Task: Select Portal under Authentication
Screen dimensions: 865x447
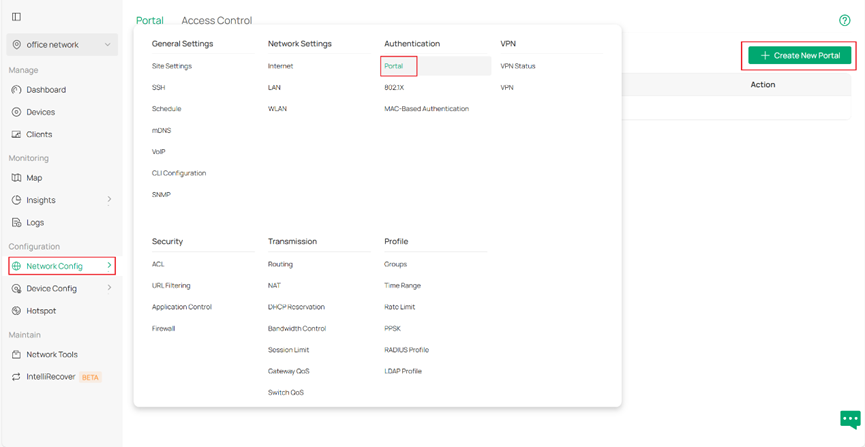Action: pos(394,66)
